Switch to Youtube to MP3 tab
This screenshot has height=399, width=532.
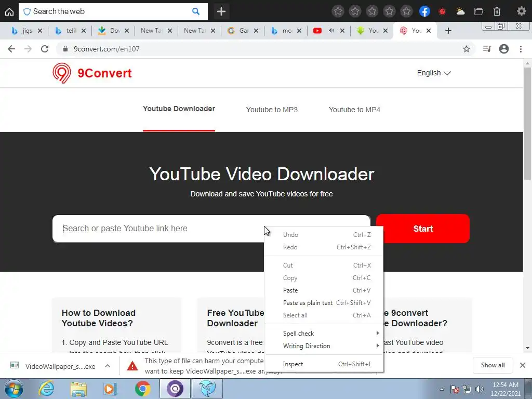272,110
